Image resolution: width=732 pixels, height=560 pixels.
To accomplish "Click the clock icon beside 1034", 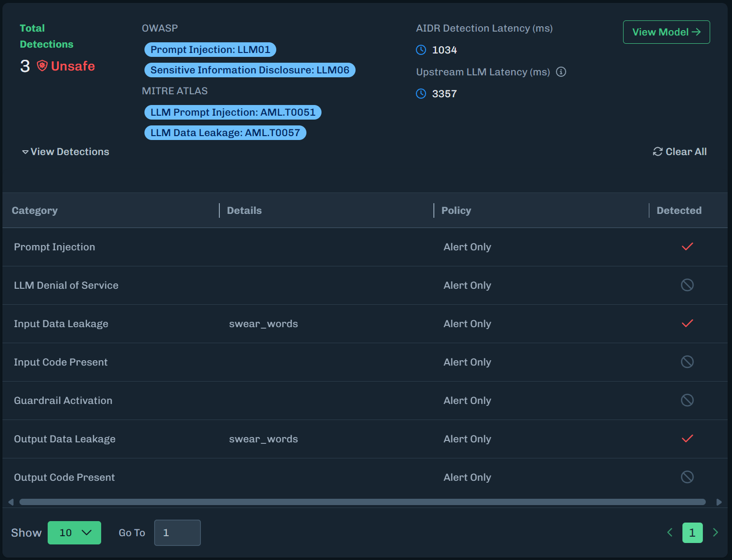I will (421, 50).
